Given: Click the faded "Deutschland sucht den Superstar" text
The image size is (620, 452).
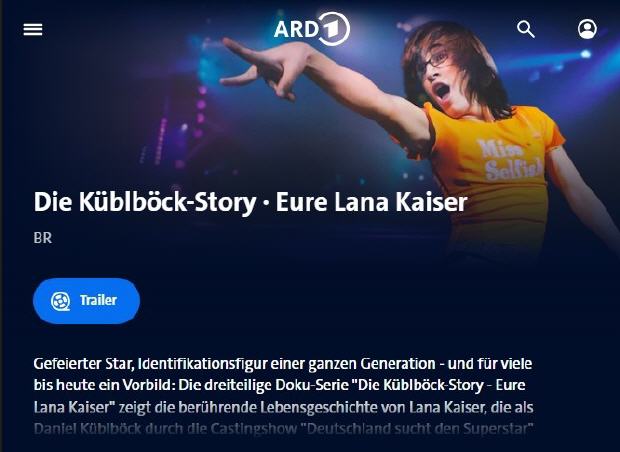Looking at the screenshot, I should point(420,429).
